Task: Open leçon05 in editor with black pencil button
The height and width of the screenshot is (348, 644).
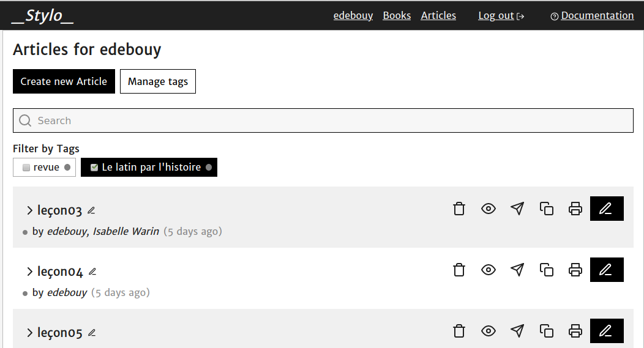Action: click(x=607, y=331)
